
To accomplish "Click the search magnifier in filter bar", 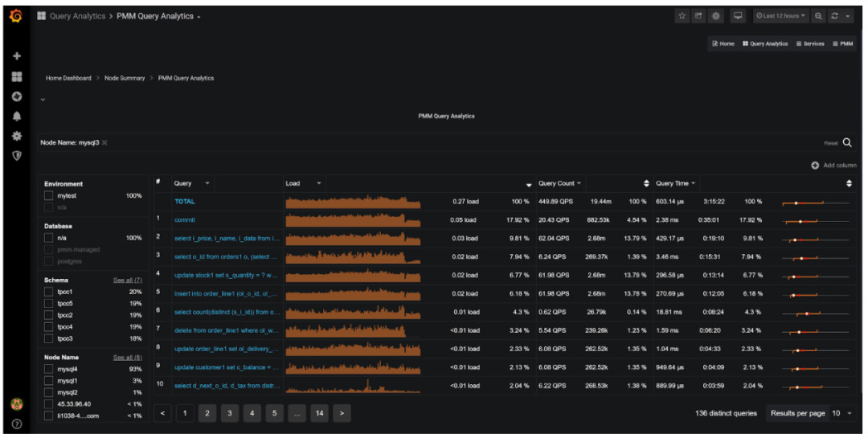I will tap(847, 143).
